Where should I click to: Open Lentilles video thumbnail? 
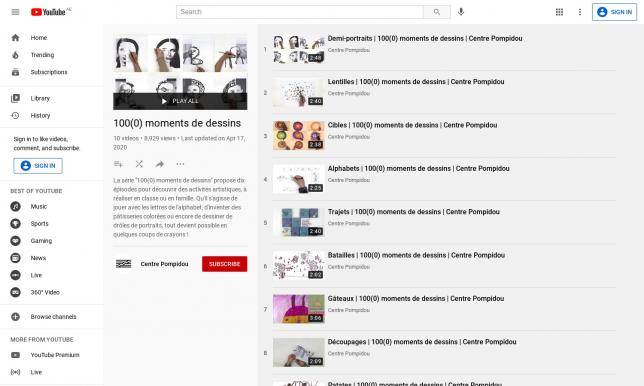299,93
